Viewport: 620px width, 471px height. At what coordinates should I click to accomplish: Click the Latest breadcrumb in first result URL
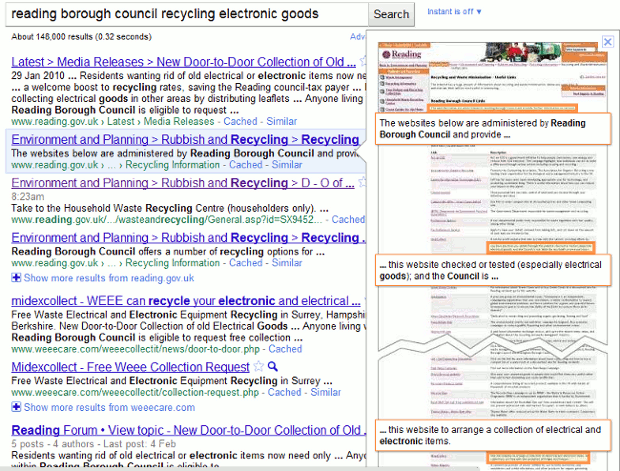click(x=121, y=121)
